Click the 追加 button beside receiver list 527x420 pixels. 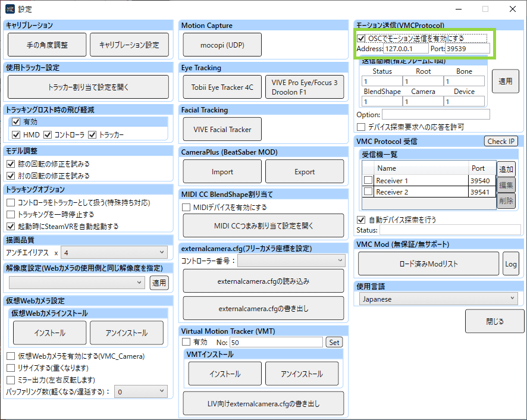tap(506, 169)
